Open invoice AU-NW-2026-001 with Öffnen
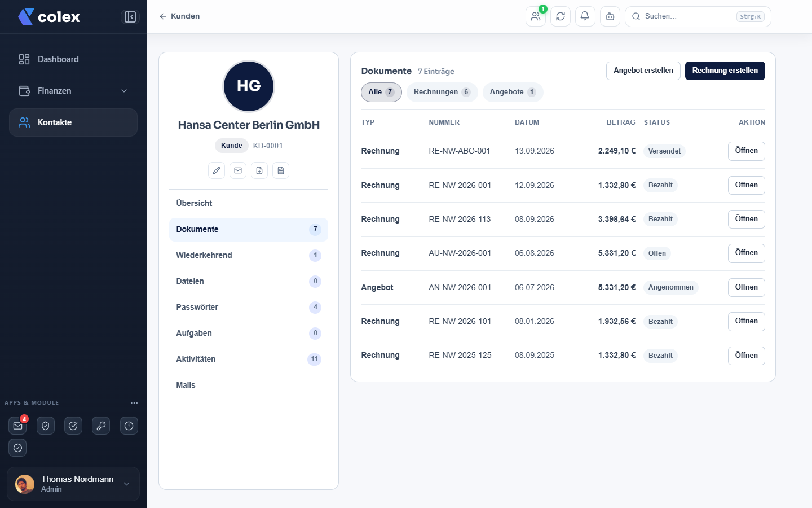 (747, 253)
